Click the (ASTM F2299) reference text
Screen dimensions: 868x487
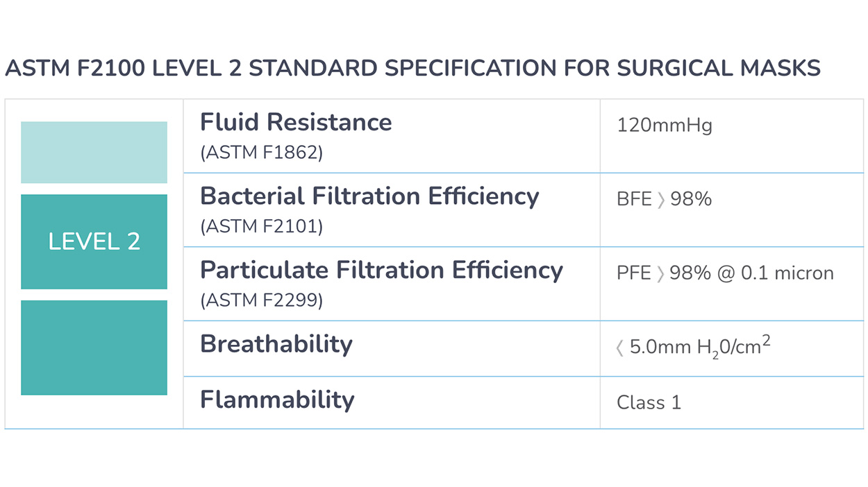[x=261, y=301]
